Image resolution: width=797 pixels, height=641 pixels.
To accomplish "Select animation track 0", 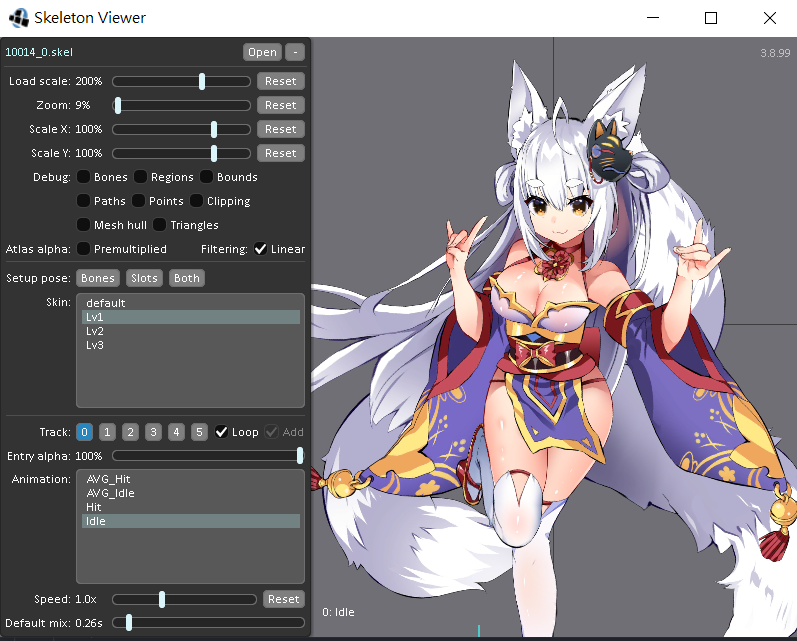I will (x=84, y=432).
